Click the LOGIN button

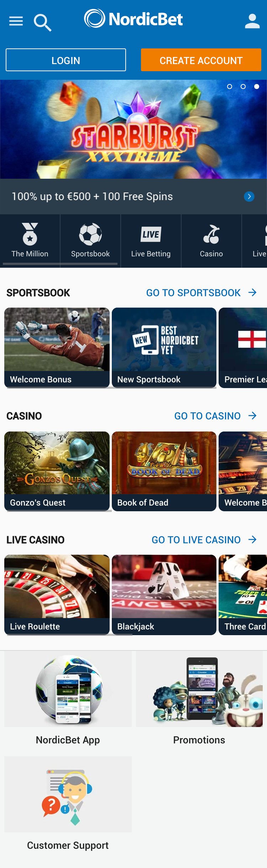(66, 60)
